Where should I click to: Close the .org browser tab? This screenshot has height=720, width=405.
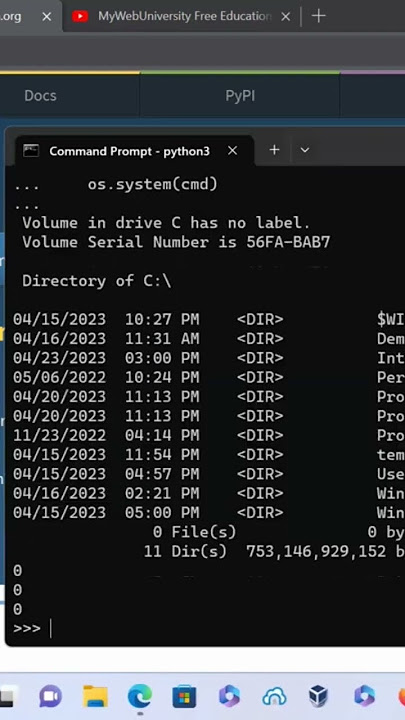[46, 17]
